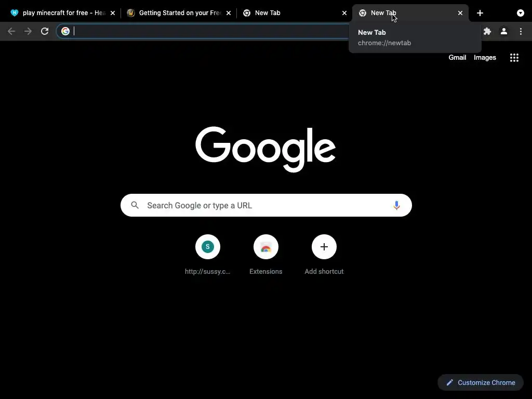Click the Google logo

point(265,149)
